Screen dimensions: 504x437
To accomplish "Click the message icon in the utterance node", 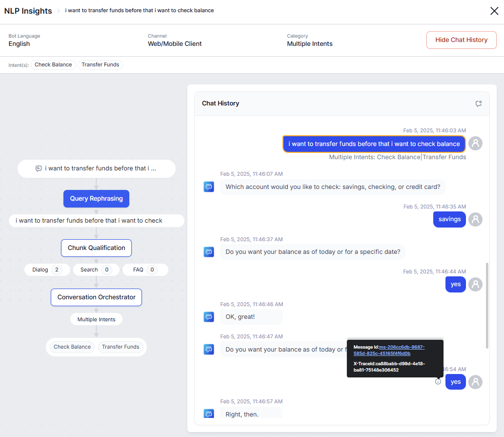I will pos(39,168).
